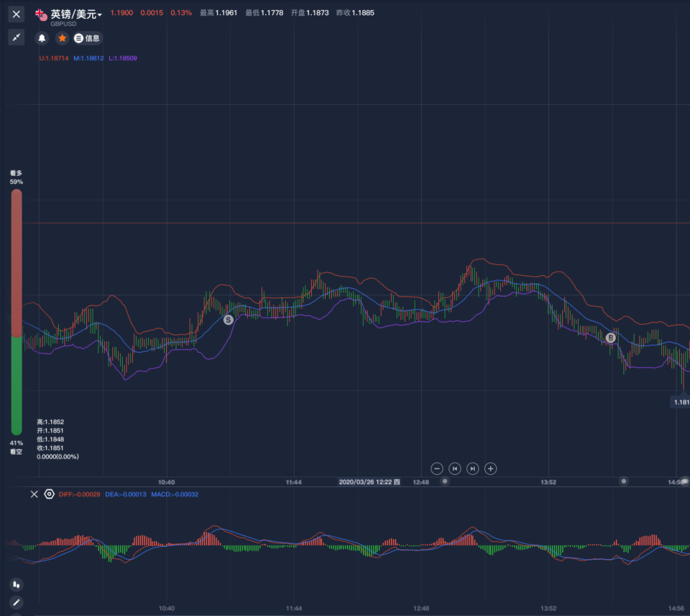Open MACD indicator settings hexagon icon
Image resolution: width=690 pixels, height=616 pixels.
49,494
